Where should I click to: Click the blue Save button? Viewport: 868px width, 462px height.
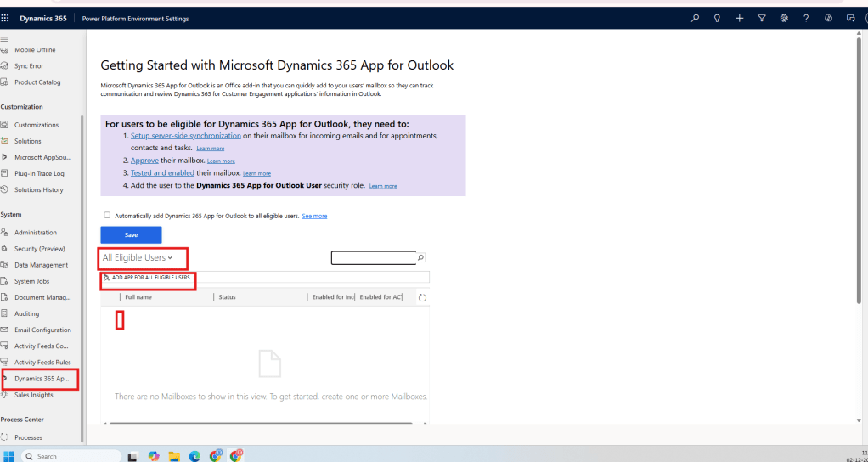click(131, 235)
